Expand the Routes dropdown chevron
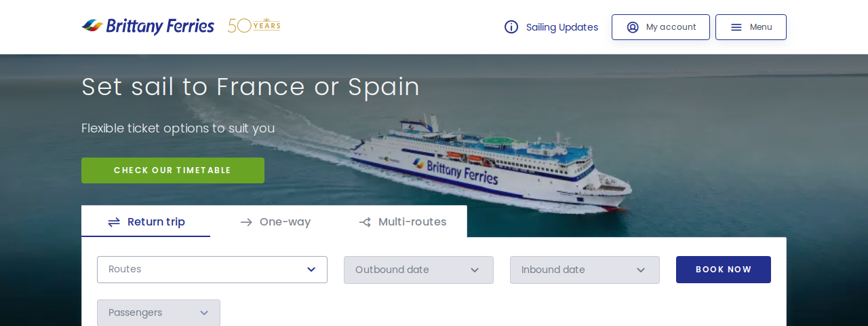This screenshot has width=868, height=326. coord(311,270)
